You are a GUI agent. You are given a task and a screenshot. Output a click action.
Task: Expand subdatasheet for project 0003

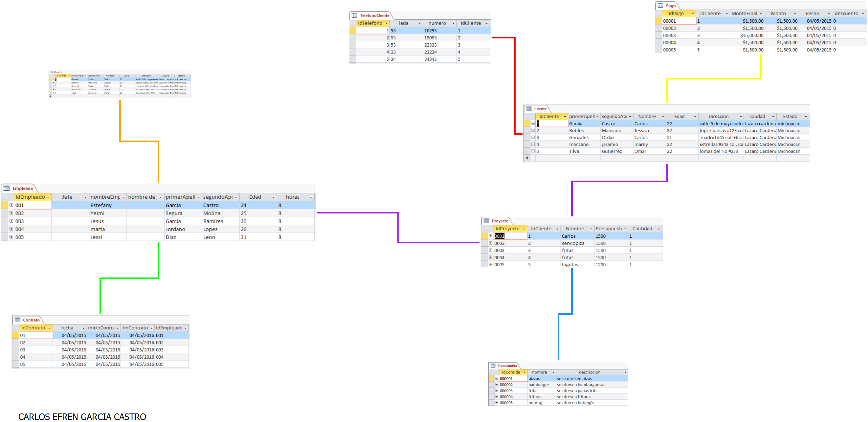(491, 250)
